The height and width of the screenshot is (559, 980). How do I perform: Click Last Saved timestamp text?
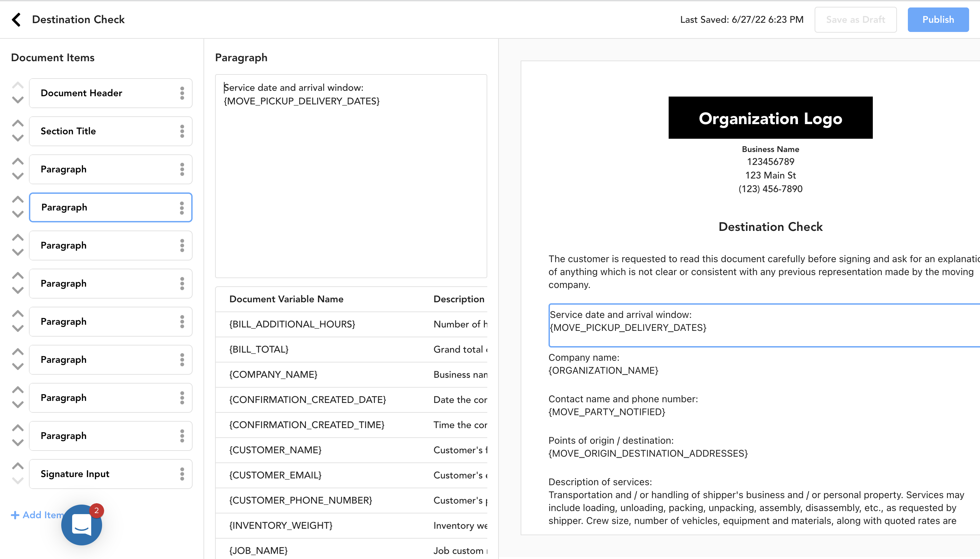click(741, 20)
